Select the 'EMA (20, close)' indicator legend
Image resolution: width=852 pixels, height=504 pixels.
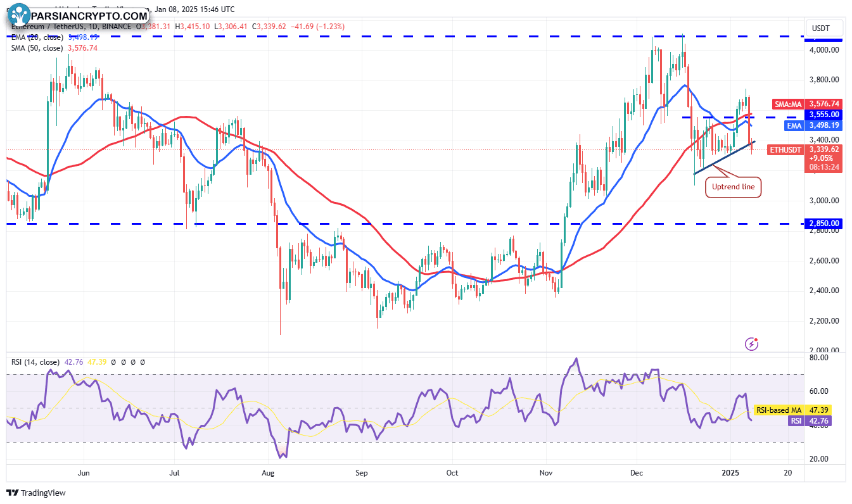click(39, 37)
